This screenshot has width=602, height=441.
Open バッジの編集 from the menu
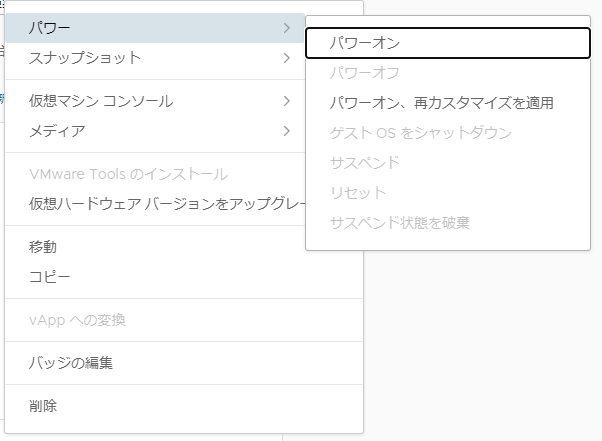click(x=71, y=363)
